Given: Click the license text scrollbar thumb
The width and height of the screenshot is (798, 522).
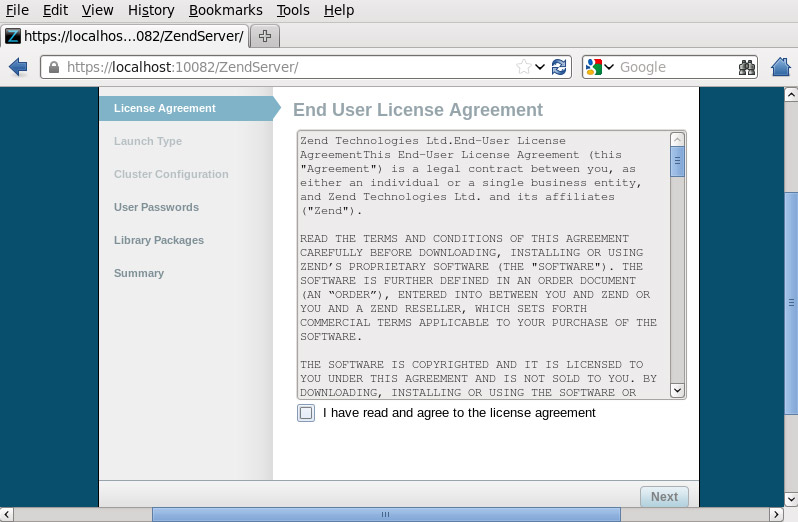Looking at the screenshot, I should pyautogui.click(x=677, y=161).
